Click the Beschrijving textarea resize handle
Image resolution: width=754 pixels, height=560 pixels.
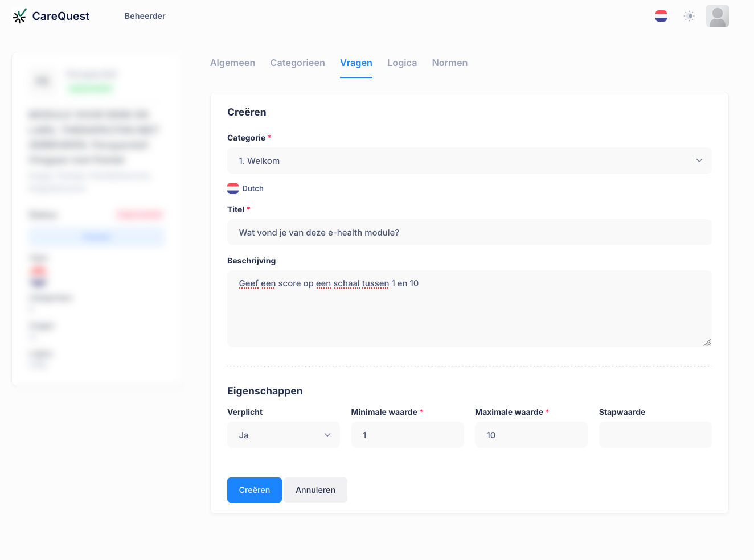pyautogui.click(x=707, y=342)
